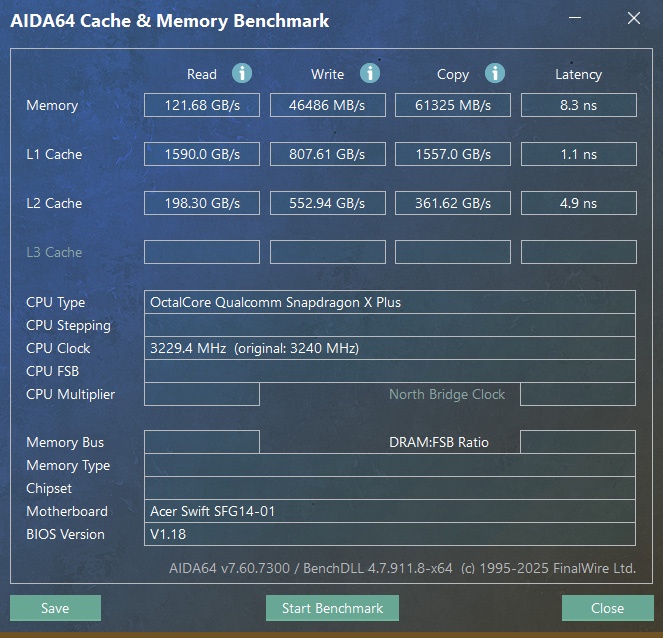Click the Memory row label
663x638 pixels.
[52, 105]
